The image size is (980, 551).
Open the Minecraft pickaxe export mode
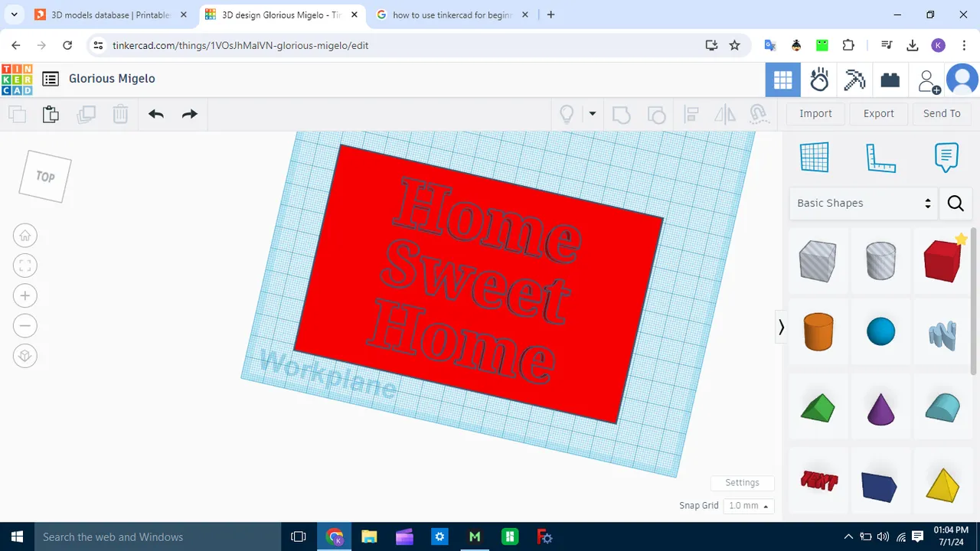854,80
